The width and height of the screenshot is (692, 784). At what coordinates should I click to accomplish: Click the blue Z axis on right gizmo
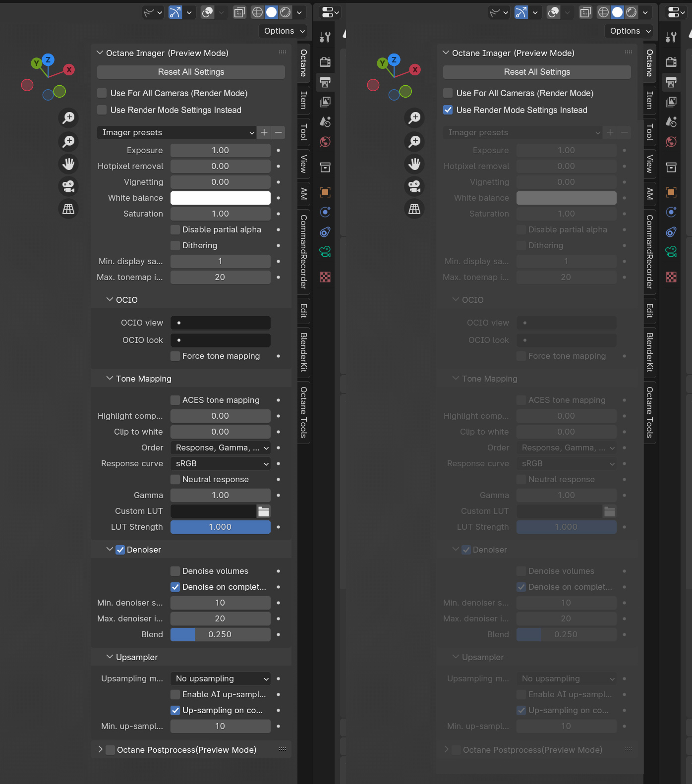click(394, 60)
